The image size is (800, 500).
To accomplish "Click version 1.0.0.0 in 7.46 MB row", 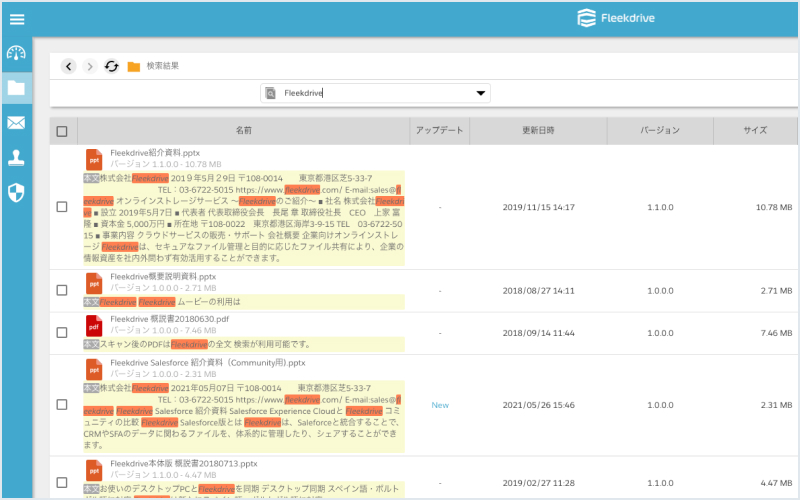I will point(660,333).
